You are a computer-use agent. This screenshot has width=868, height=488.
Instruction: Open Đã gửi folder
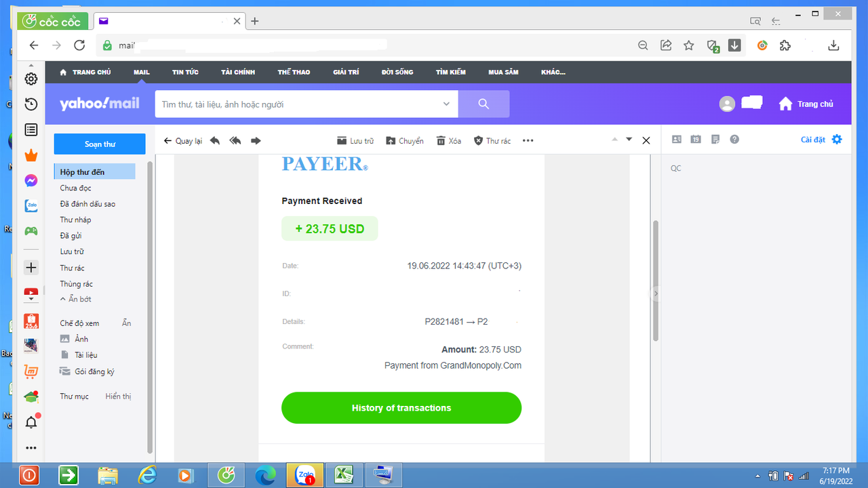tap(71, 235)
